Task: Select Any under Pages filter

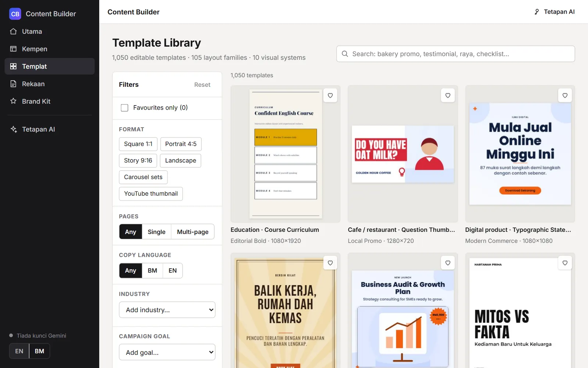Action: [130, 232]
